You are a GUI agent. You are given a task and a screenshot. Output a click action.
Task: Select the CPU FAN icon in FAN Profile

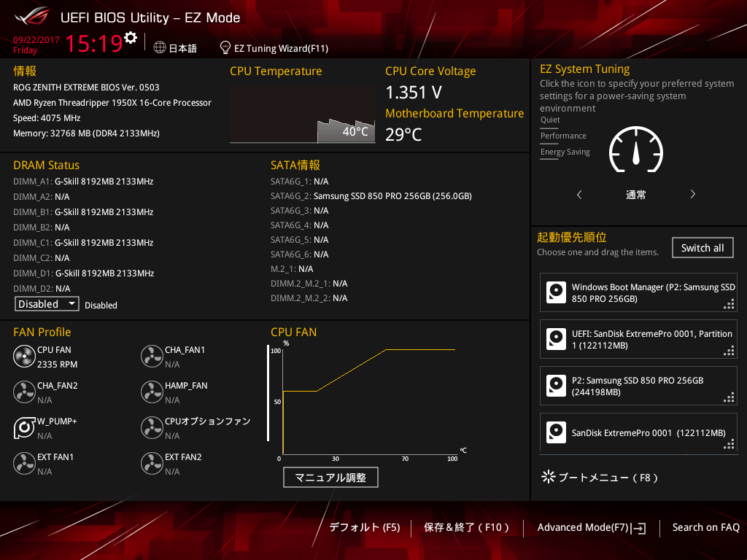pos(24,357)
